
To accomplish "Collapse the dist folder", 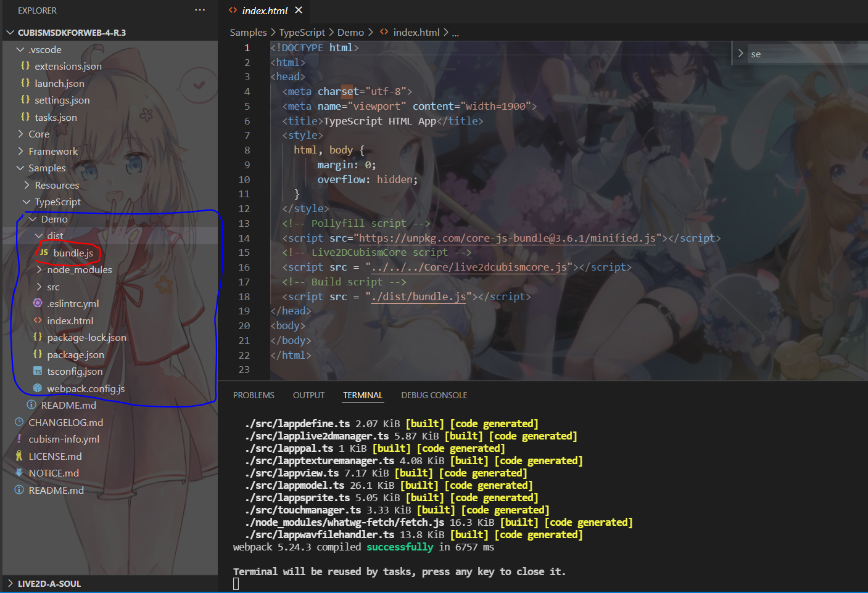I will [x=54, y=235].
